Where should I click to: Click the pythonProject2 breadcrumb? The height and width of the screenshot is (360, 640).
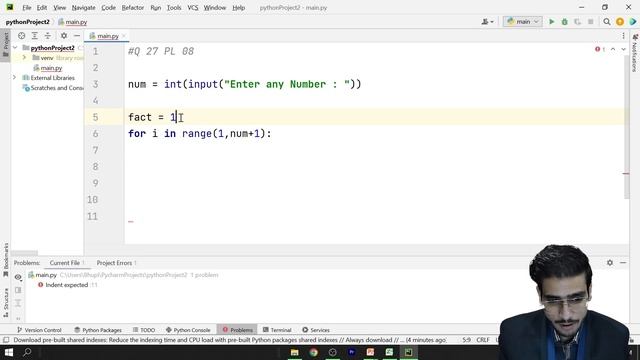[27, 22]
